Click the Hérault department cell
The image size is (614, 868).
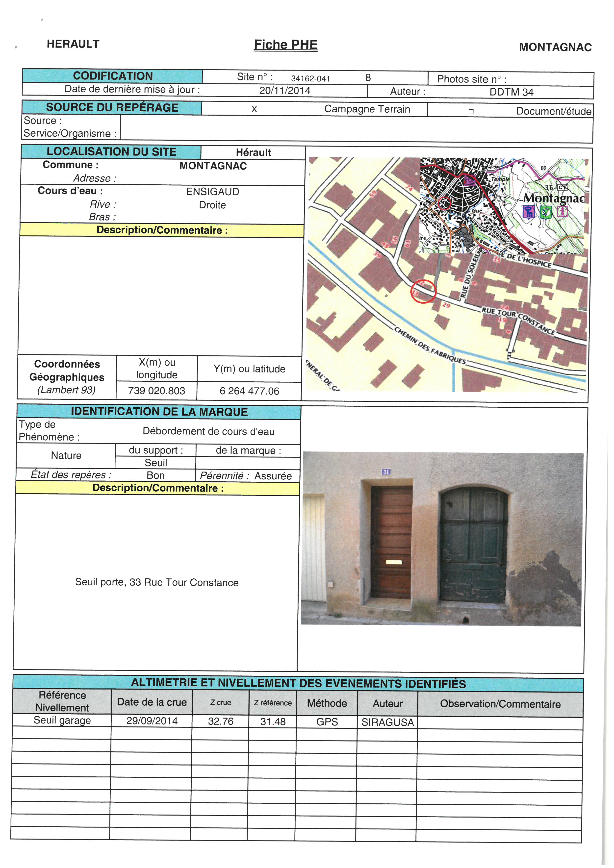253,153
